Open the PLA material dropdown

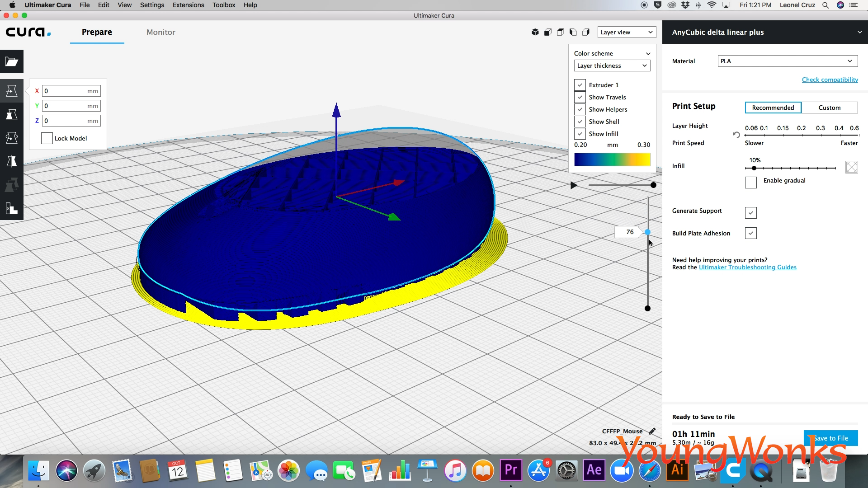pos(788,61)
